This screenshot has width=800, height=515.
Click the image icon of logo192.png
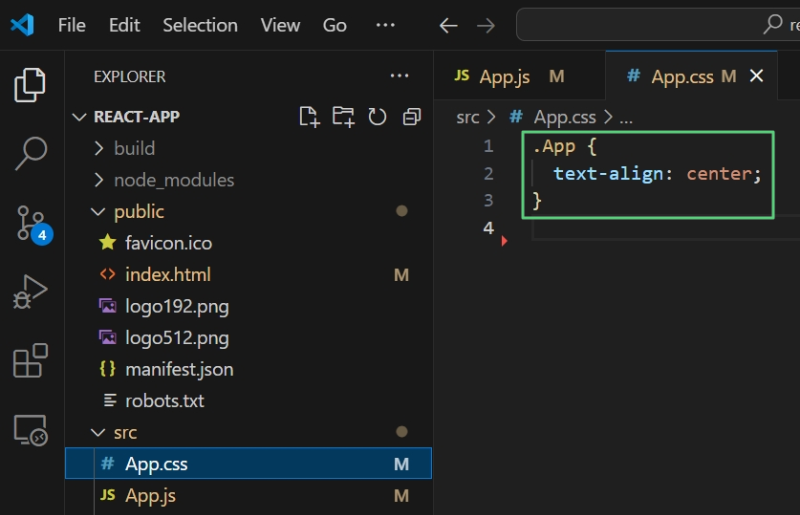(x=108, y=306)
